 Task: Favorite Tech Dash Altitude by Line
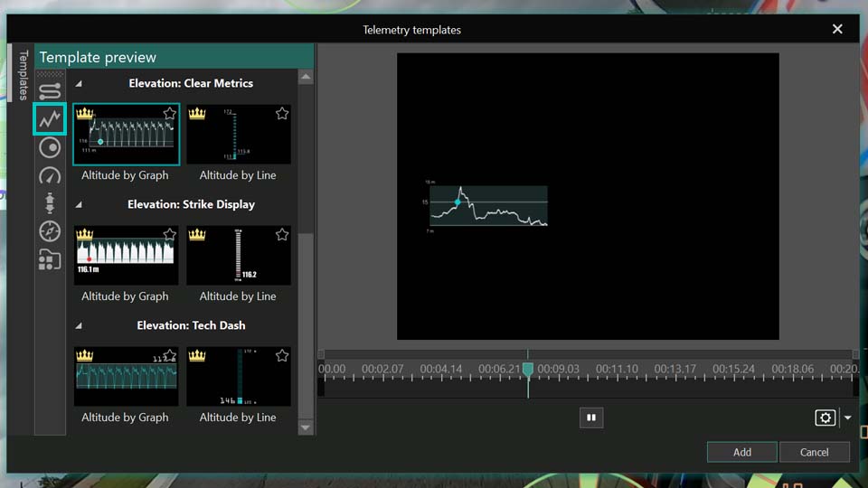click(x=282, y=355)
